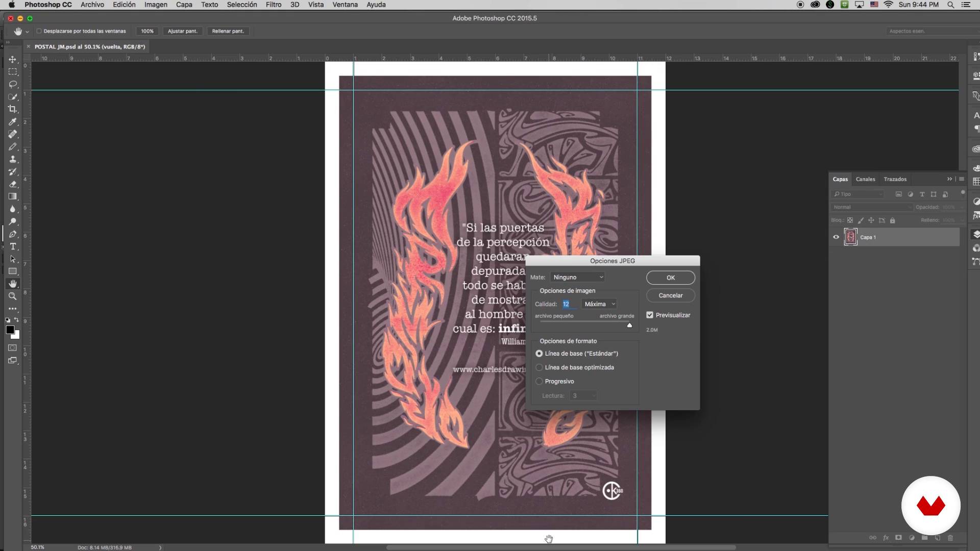Open the Tipo layer filter dropdown
980x551 pixels.
tap(857, 194)
